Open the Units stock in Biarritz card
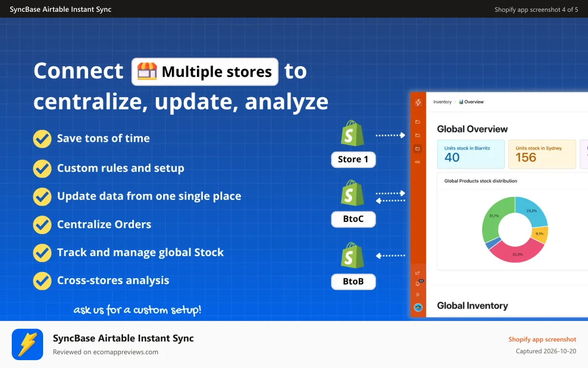 pyautogui.click(x=471, y=154)
